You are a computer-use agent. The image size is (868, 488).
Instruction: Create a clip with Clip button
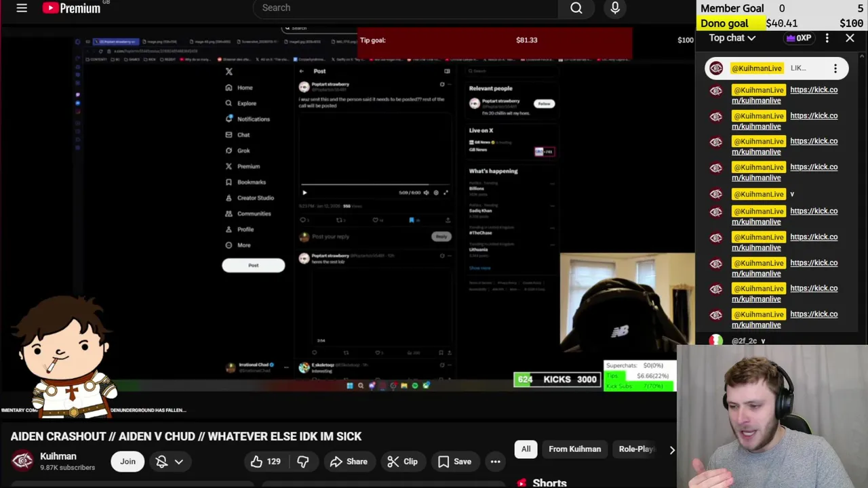[x=402, y=462]
